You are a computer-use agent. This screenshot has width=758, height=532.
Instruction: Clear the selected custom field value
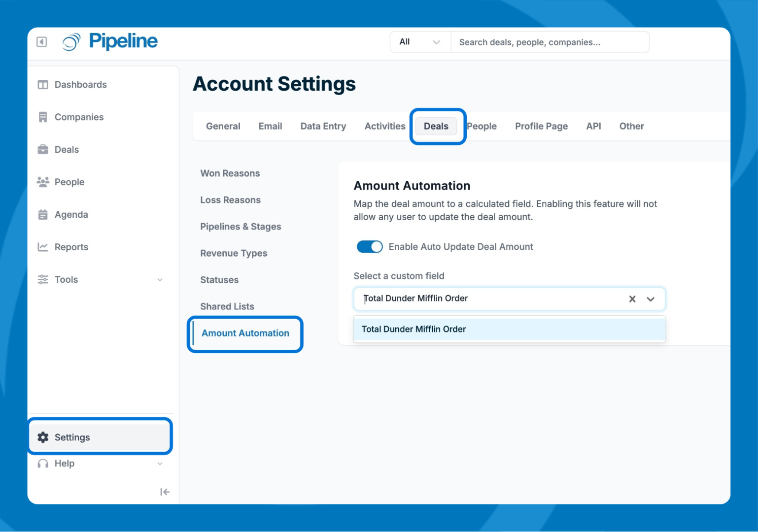click(x=632, y=299)
